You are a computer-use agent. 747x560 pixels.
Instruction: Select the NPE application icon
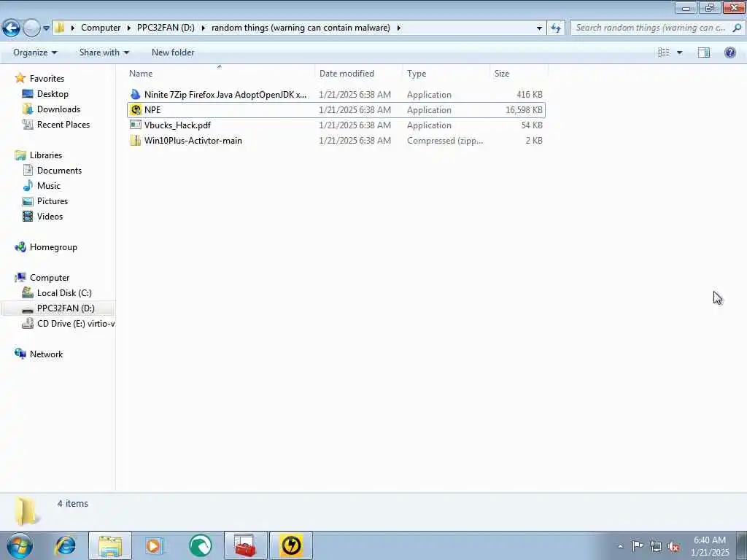pyautogui.click(x=136, y=110)
